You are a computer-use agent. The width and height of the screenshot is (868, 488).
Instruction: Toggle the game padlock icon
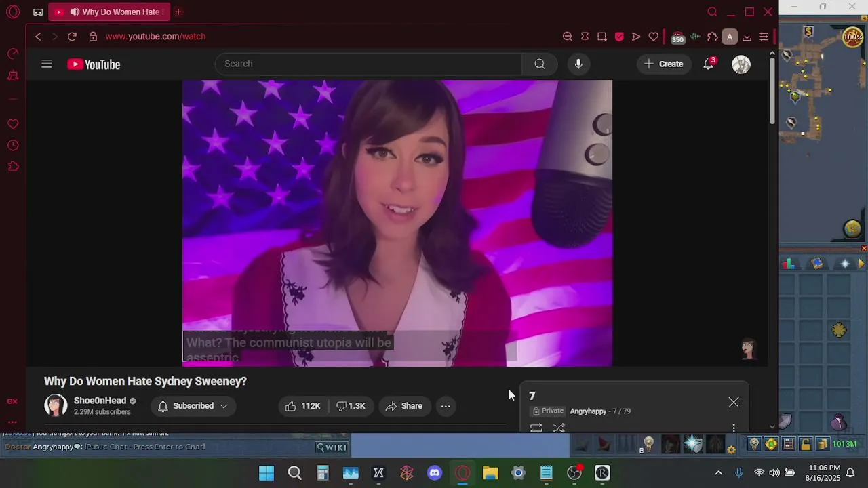tap(806, 445)
